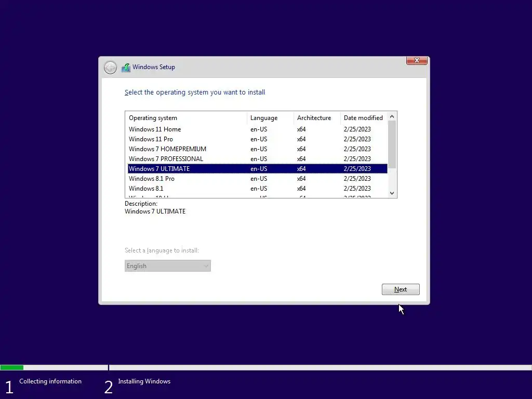
Task: Click the description text Windows 7 ULTIMATE
Action: 155,211
